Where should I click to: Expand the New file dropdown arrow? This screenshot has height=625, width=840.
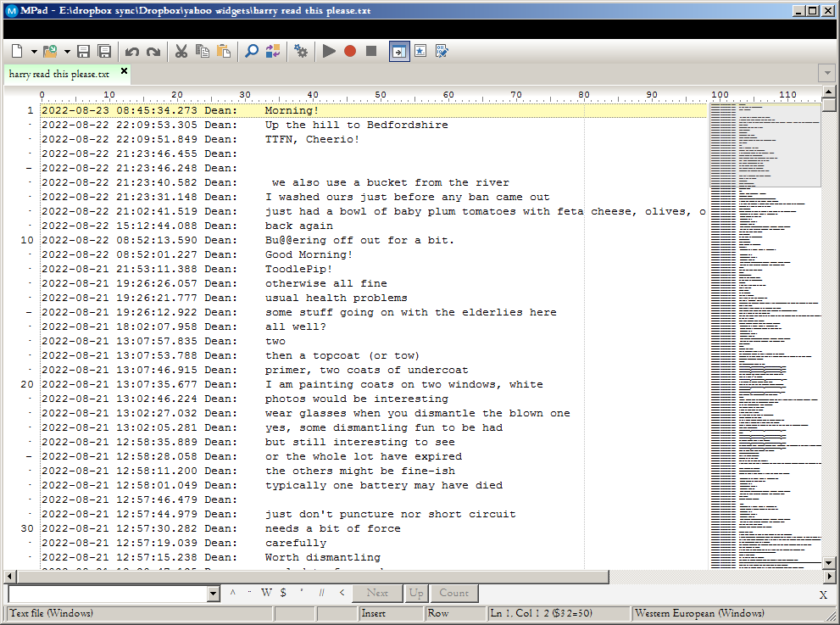[x=34, y=52]
